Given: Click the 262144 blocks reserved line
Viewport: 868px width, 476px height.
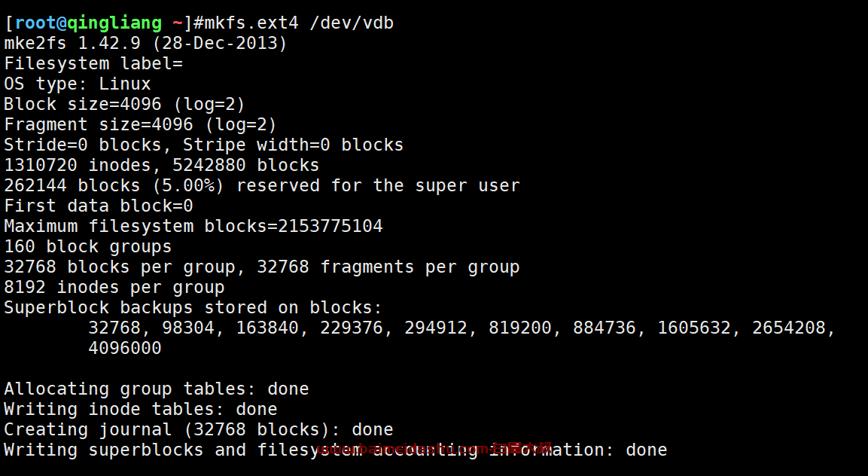Looking at the screenshot, I should tap(262, 185).
